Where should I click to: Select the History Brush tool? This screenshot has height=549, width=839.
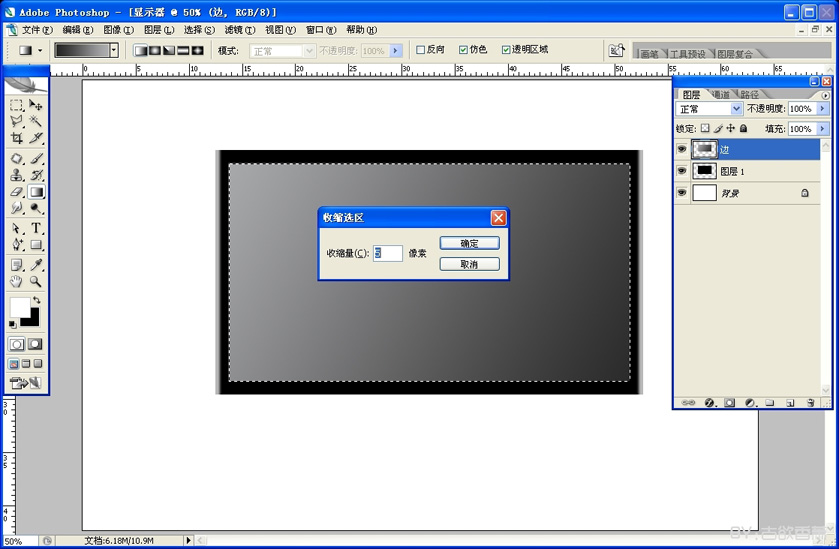tap(36, 175)
